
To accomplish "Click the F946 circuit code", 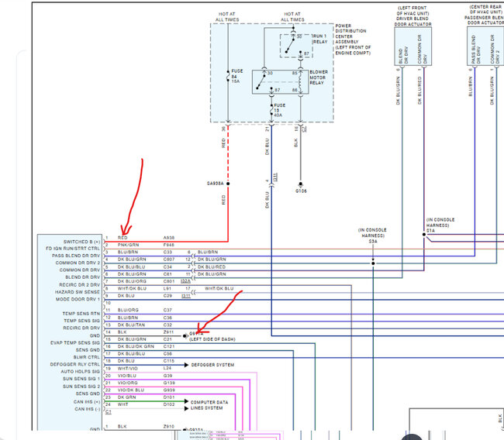I will (169, 245).
